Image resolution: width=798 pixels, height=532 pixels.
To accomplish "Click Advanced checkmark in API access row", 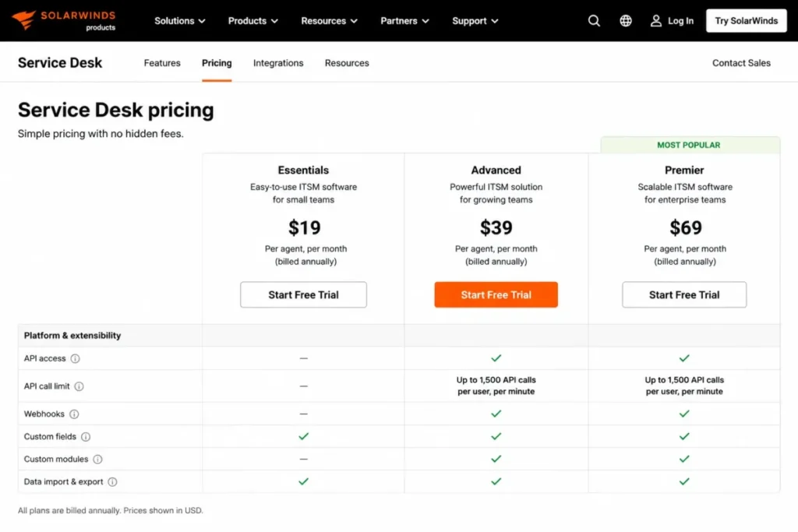I will (496, 358).
